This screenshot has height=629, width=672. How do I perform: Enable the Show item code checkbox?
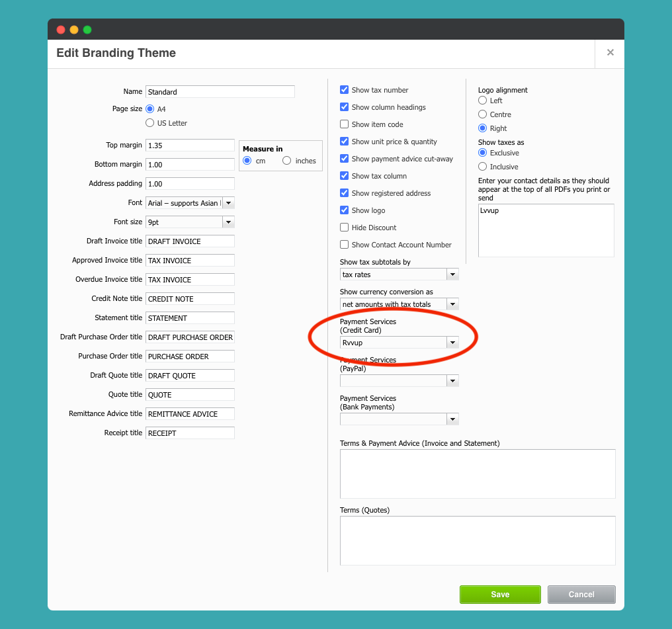pos(344,124)
